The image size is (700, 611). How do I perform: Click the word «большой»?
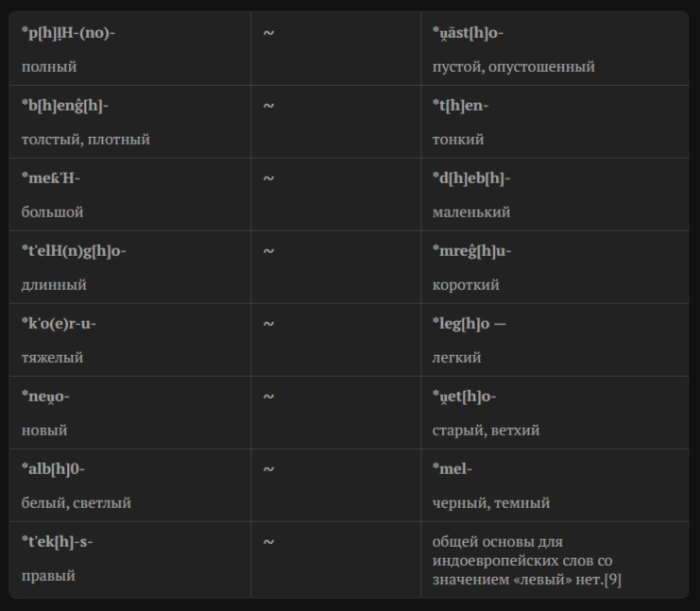[53, 212]
